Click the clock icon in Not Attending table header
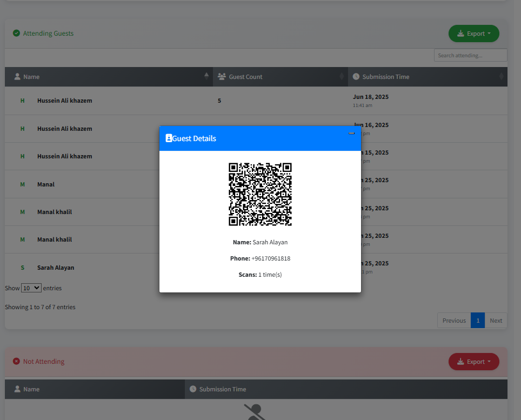The width and height of the screenshot is (521, 420). tap(193, 389)
